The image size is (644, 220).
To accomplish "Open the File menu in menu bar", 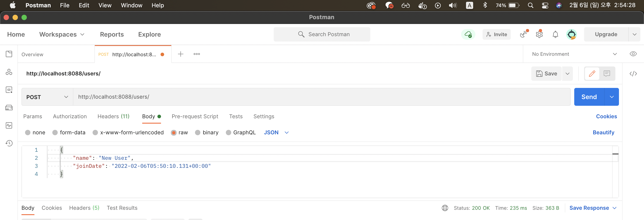I will coord(64,5).
